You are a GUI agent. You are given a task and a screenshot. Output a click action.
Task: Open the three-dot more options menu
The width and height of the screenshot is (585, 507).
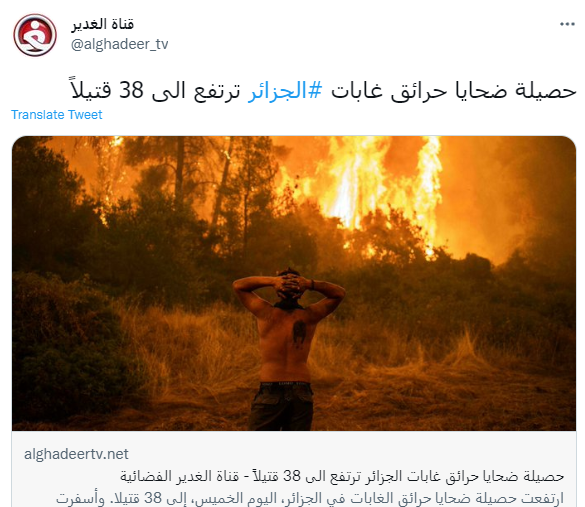(567, 24)
